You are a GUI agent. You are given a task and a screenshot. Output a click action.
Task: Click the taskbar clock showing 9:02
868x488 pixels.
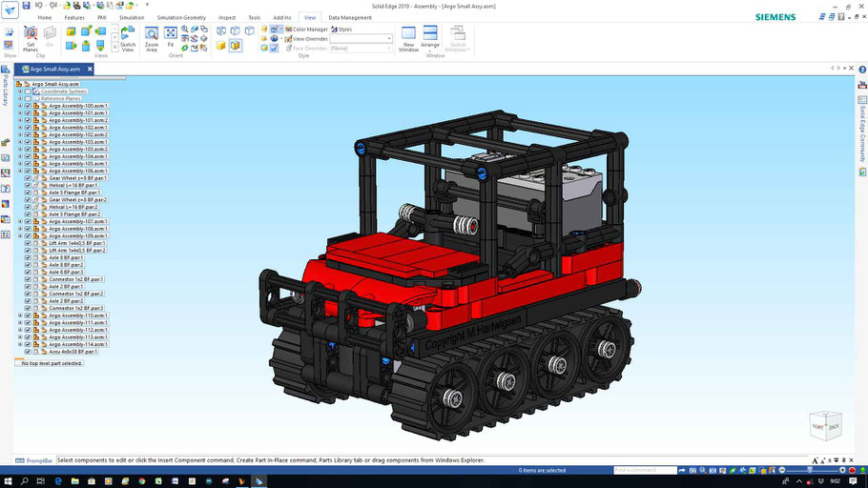[836, 481]
